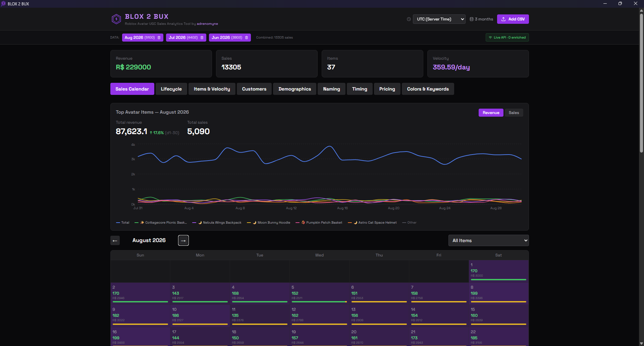Delete the Aug 2026 dataset via its trash icon
Screen dimensions: 644x346
158,38
